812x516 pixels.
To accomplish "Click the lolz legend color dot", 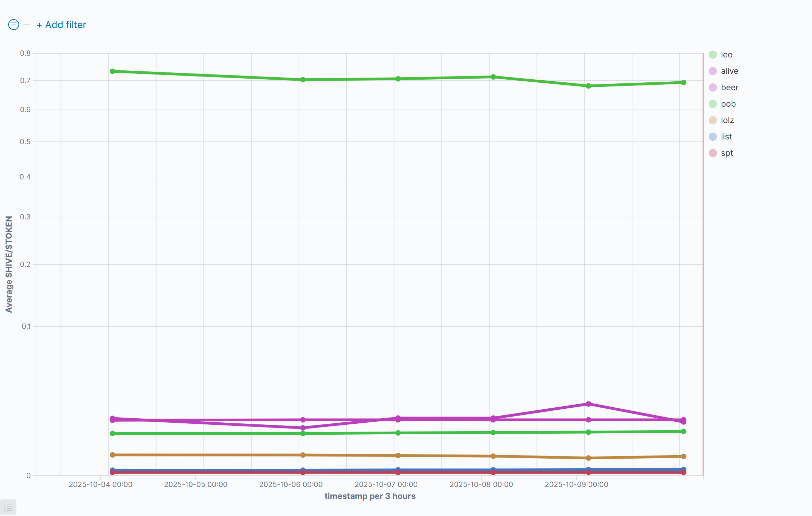I will (713, 120).
